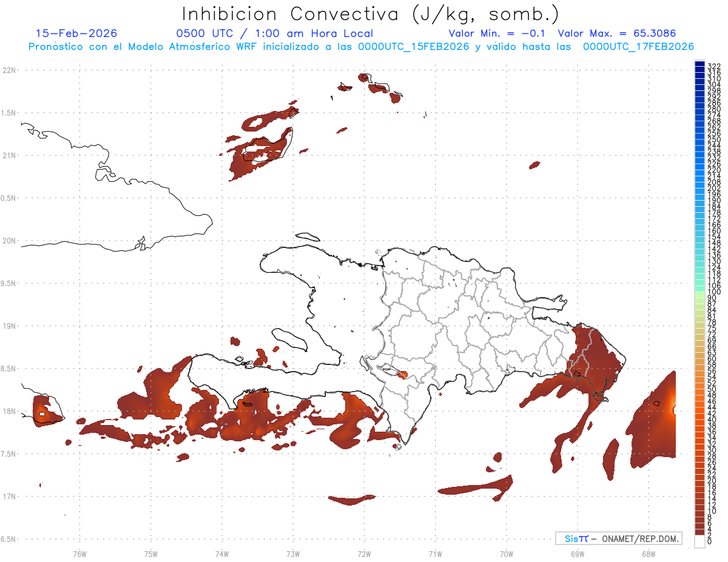Click the 20N latitude axis label

pos(8,241)
